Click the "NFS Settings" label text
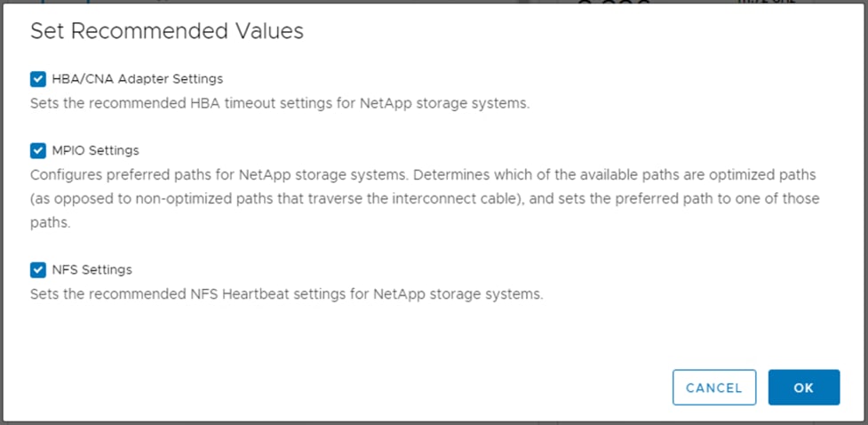Screen dimensions: 868x425 click(x=92, y=269)
